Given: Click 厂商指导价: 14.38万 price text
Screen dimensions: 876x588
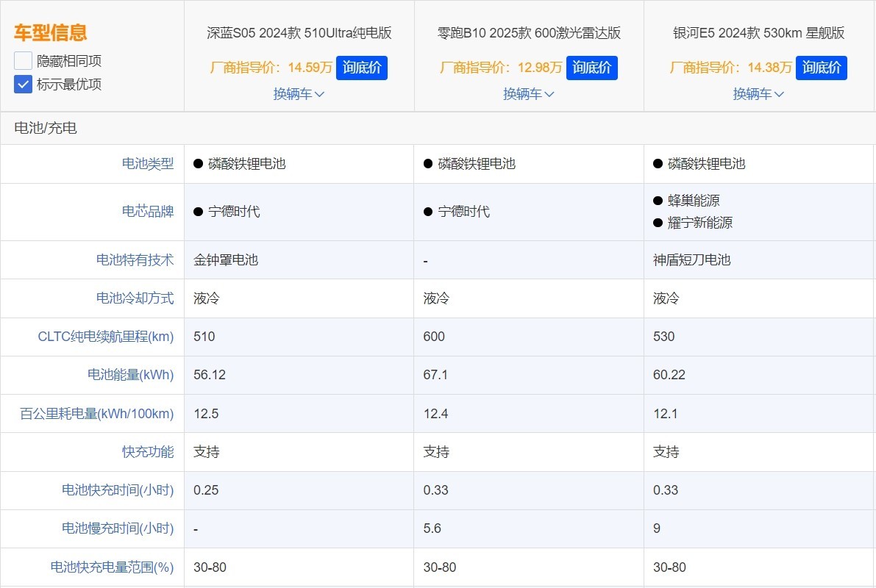Looking at the screenshot, I should [x=731, y=68].
